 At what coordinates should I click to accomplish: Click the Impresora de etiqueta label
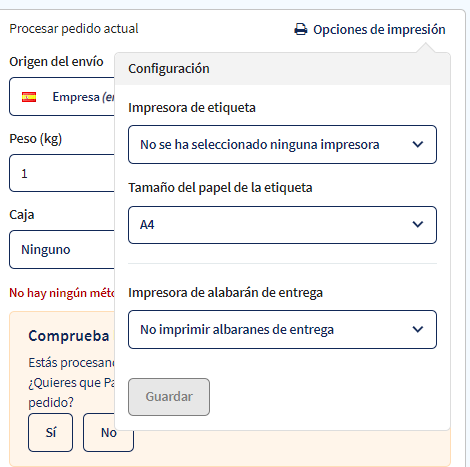(x=192, y=108)
